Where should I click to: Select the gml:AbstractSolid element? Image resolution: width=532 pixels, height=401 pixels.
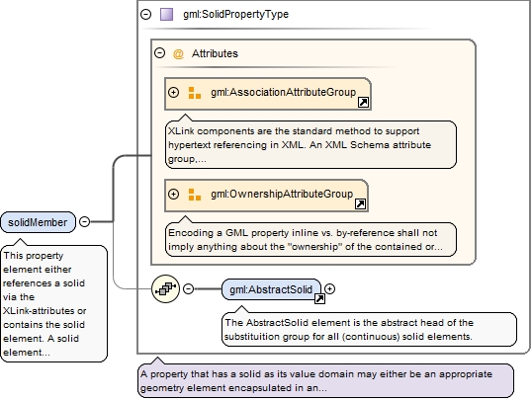pyautogui.click(x=271, y=289)
